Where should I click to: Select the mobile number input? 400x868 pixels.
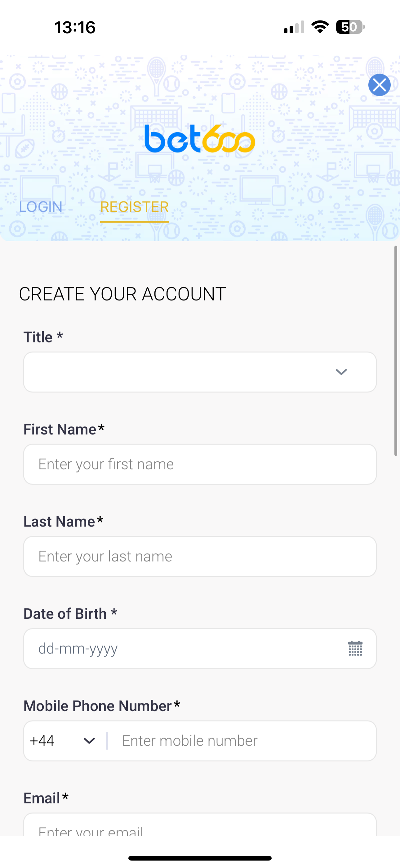click(x=236, y=741)
